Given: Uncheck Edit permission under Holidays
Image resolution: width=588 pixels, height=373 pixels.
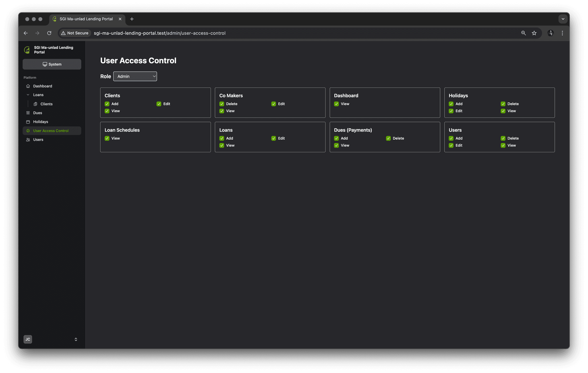Looking at the screenshot, I should click(451, 111).
